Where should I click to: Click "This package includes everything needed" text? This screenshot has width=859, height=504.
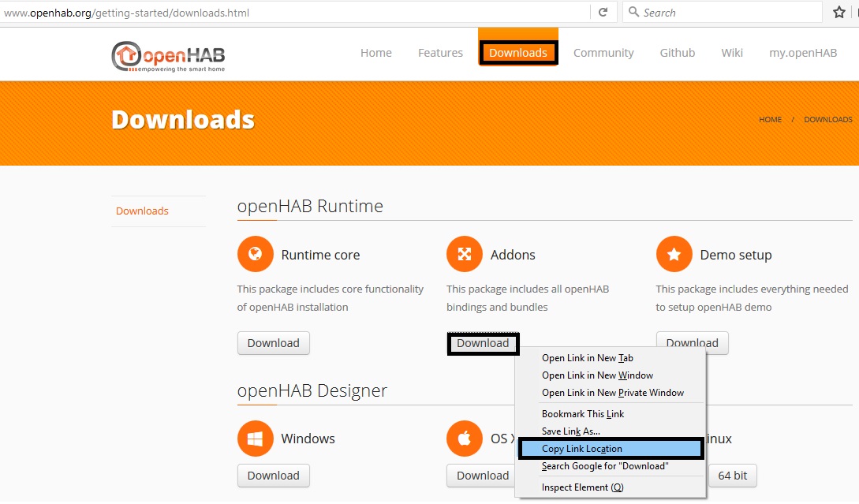(753, 289)
